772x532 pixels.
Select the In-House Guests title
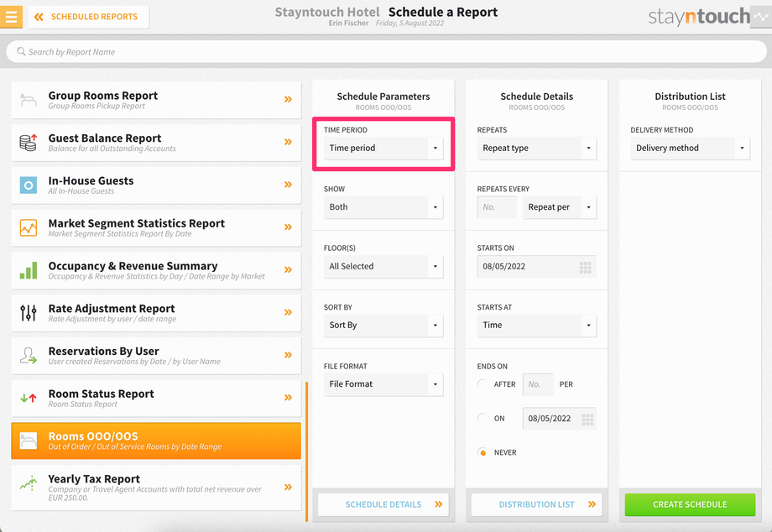click(91, 180)
